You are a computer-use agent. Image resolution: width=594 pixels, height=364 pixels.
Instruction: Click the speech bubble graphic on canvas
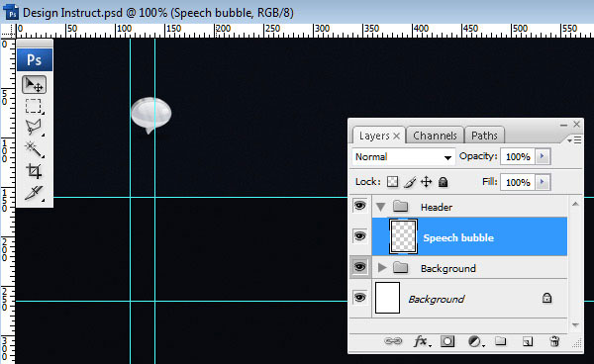point(150,115)
